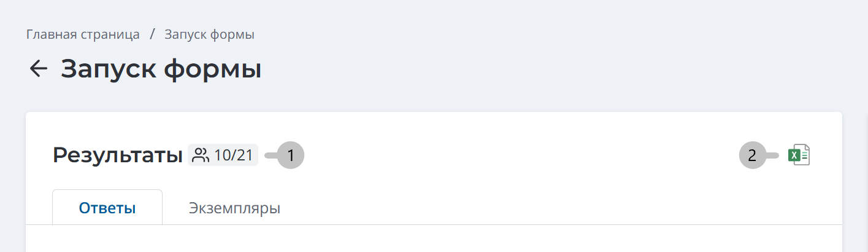Click the people icon beside 10/21

click(x=201, y=156)
